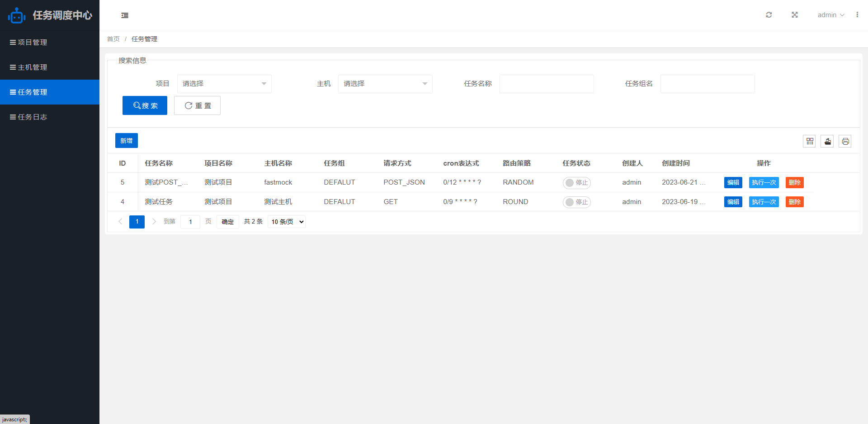Click the 2023-06-19 creation time cell
Image resolution: width=868 pixels, height=424 pixels.
pos(684,202)
